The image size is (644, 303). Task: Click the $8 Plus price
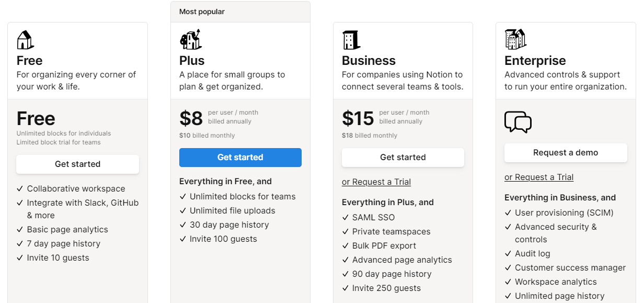(191, 119)
